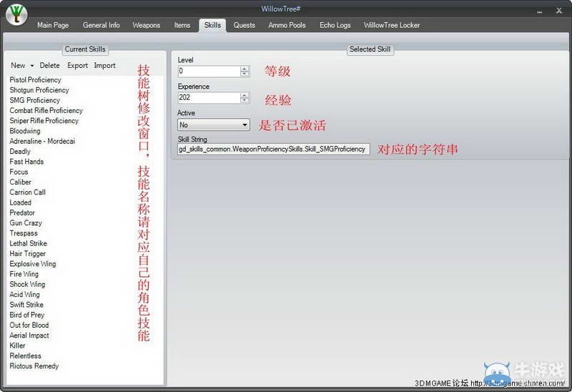Select the Aerial Impact skill
This screenshot has height=392, width=572.
(29, 335)
